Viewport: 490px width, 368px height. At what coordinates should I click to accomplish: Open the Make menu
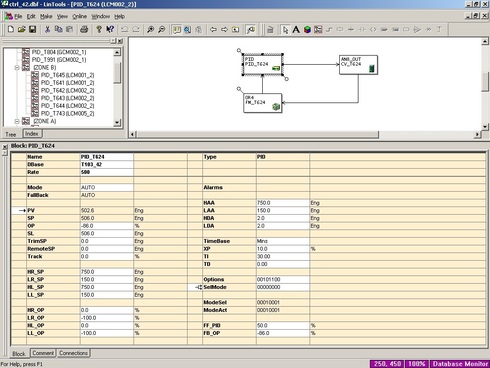(46, 16)
